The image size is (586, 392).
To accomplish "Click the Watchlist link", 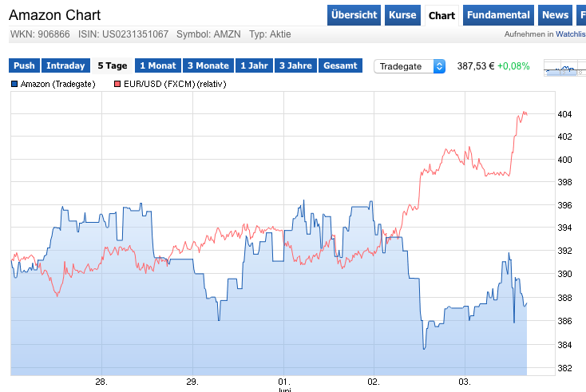I will click(x=570, y=34).
